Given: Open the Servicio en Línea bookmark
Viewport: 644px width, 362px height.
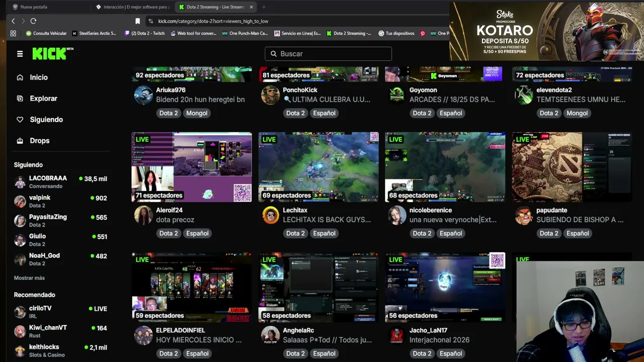Looking at the screenshot, I should coord(297,33).
